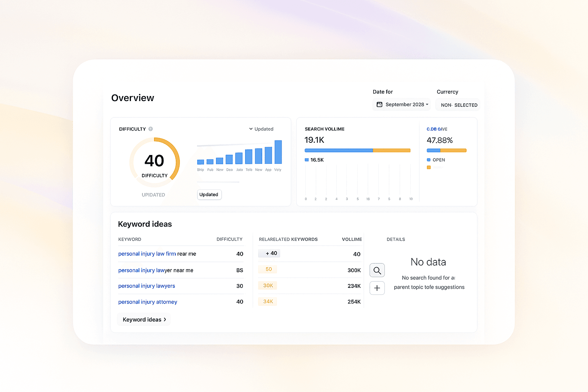Expand the Updated chevron in Difficulty card
588x392 pixels.
point(251,129)
